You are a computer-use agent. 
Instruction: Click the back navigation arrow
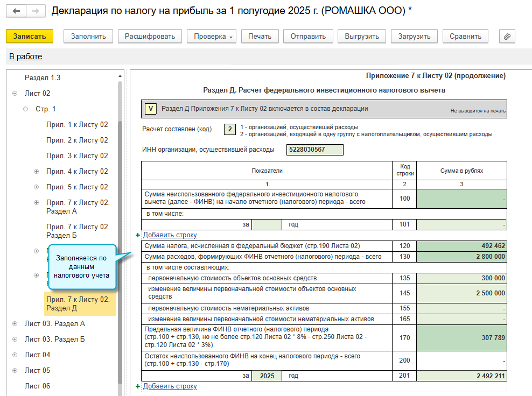pyautogui.click(x=16, y=11)
